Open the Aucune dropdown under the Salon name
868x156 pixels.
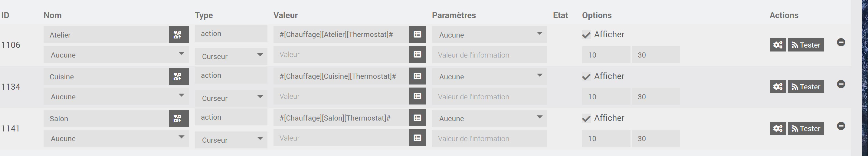[116, 138]
